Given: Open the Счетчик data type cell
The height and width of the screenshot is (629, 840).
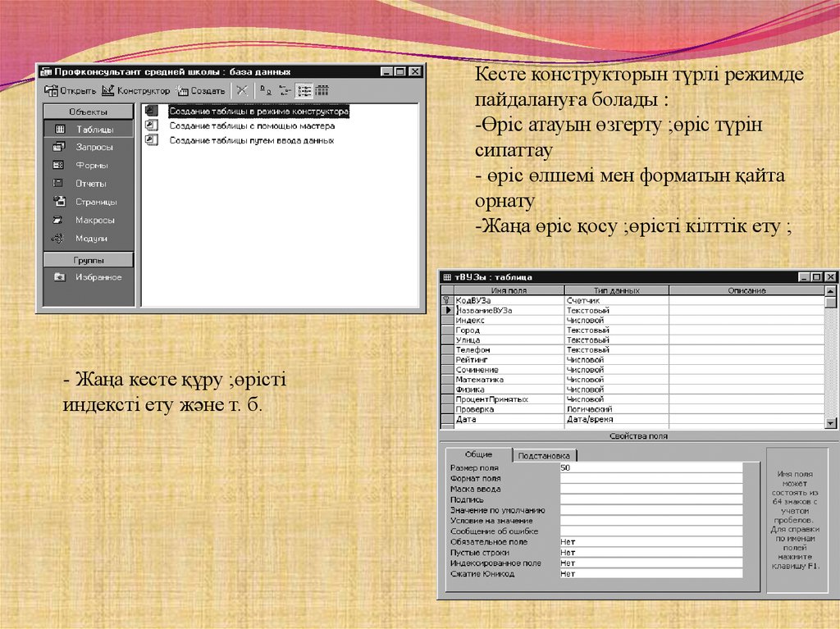Looking at the screenshot, I should coord(617,301).
